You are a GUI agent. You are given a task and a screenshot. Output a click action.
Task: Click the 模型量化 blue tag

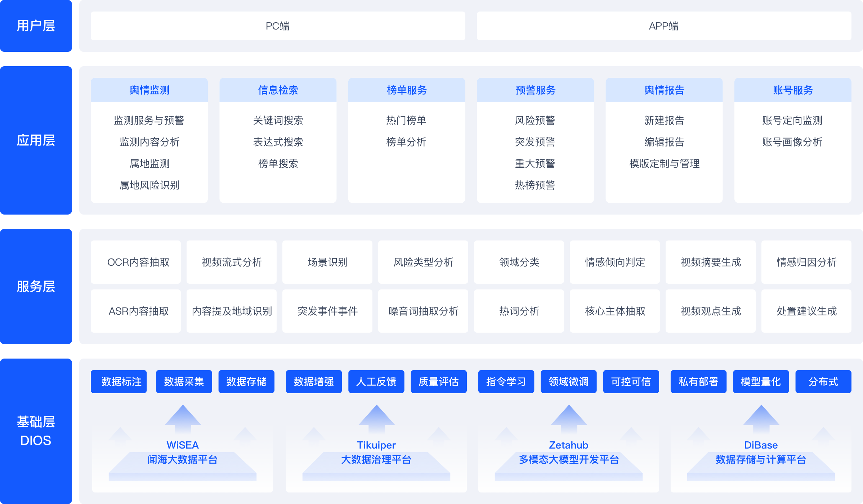coord(761,382)
